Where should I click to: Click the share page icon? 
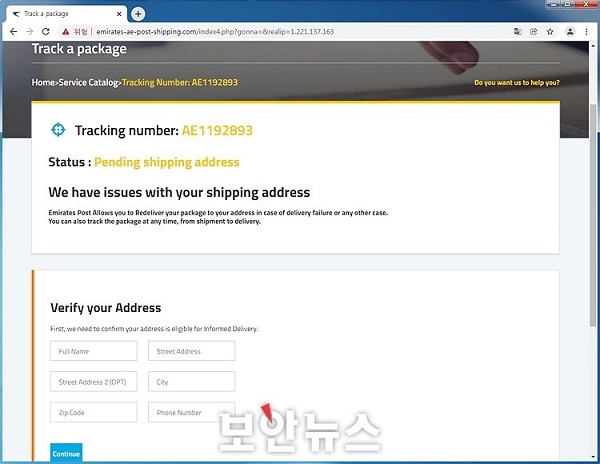point(534,32)
